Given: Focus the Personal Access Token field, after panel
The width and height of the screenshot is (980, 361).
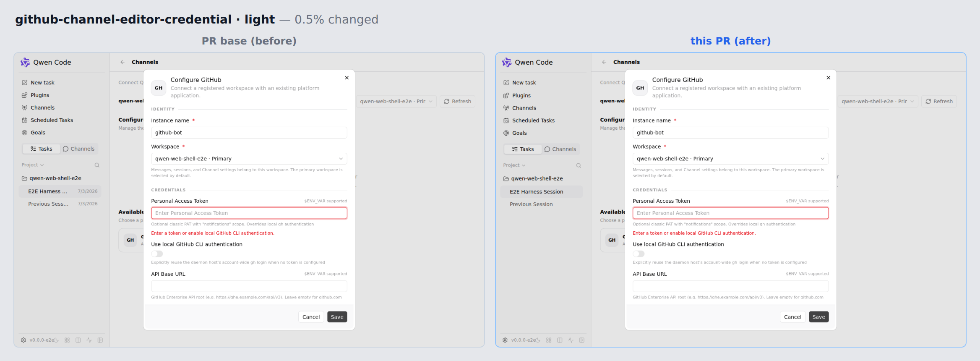Looking at the screenshot, I should tap(731, 213).
